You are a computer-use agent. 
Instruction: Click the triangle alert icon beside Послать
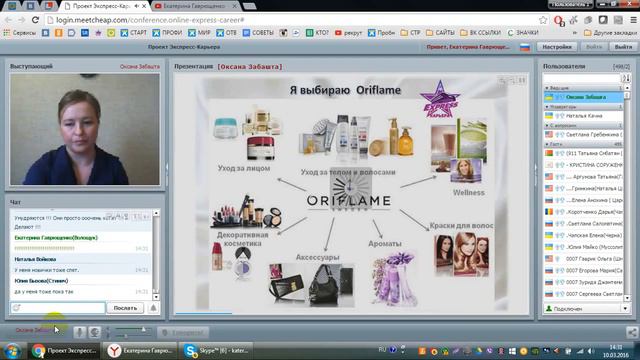153,308
